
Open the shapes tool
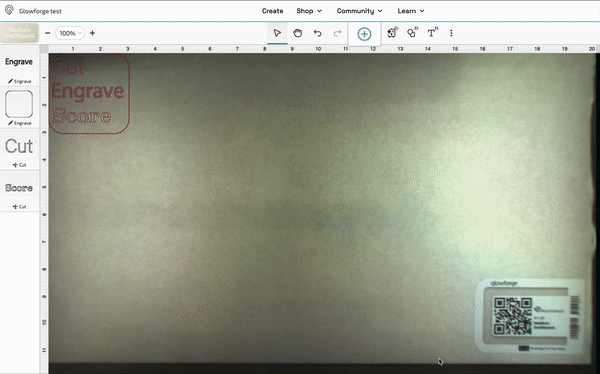412,33
